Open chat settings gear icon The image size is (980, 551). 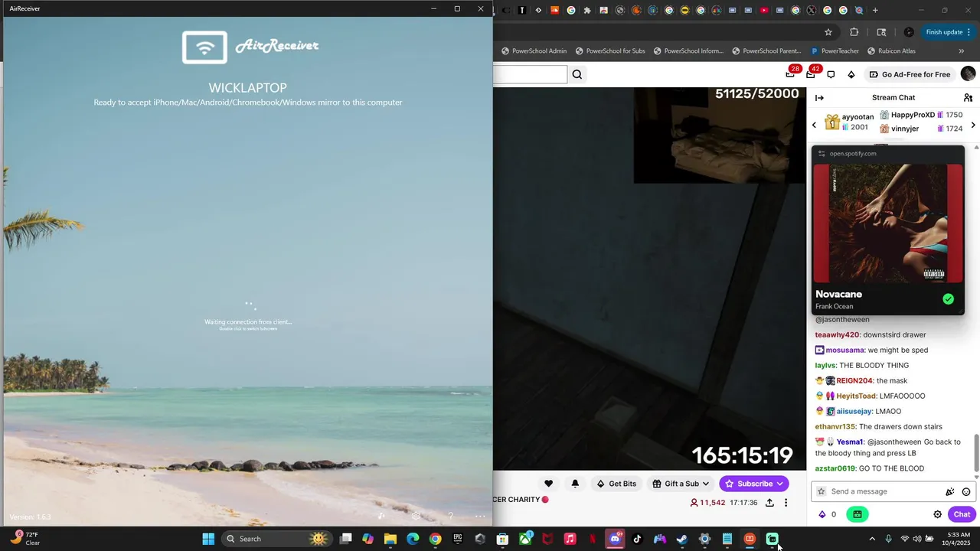pos(937,514)
